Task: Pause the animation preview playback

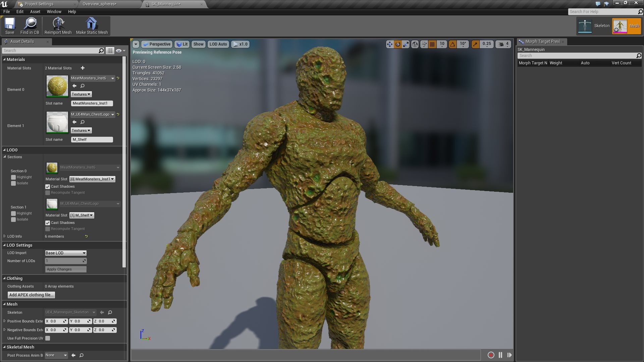Action: 500,355
